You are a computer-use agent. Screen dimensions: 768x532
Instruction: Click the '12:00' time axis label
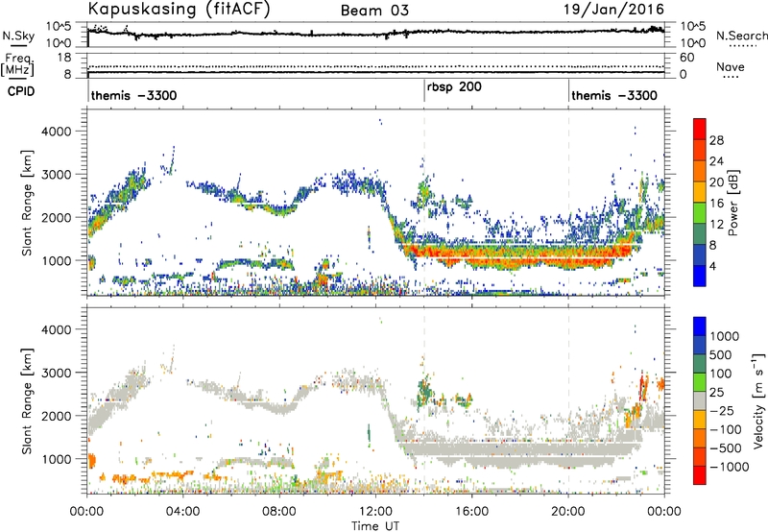pos(375,512)
